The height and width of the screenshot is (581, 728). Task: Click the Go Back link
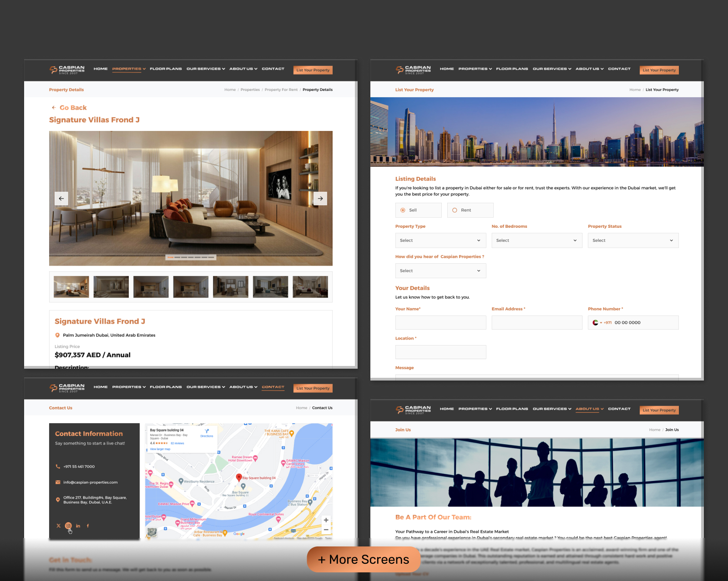[72, 108]
